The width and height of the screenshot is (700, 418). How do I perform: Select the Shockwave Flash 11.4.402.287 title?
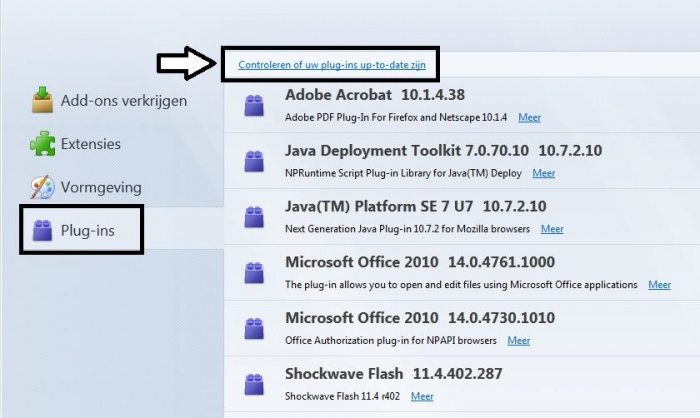[394, 374]
